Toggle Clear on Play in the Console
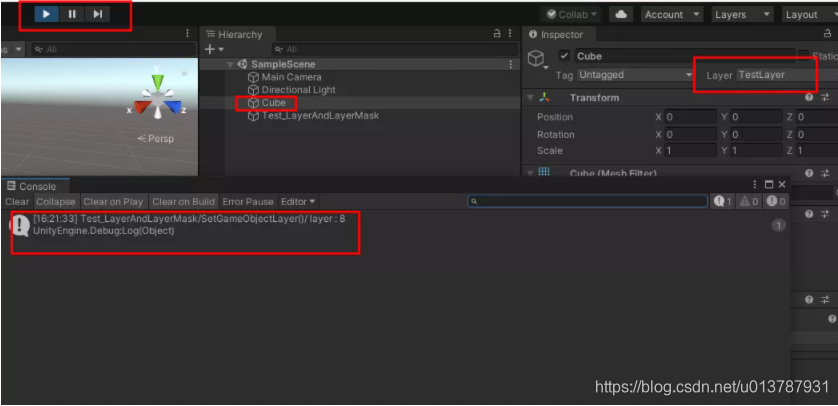 pyautogui.click(x=113, y=201)
